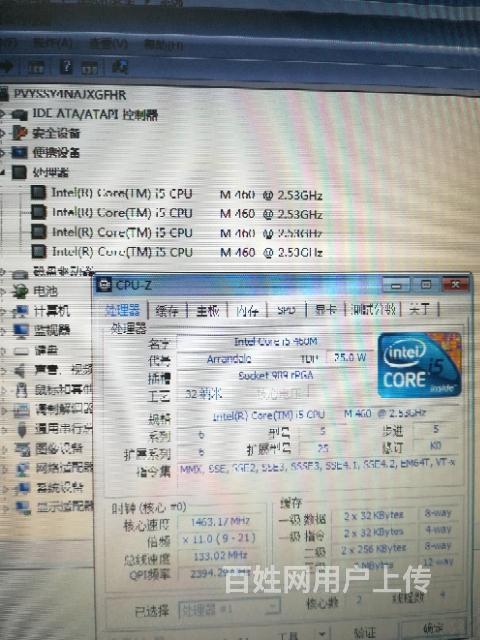Click the Intel Core i5 460M name field
The width and height of the screenshot is (480, 640).
click(276, 341)
